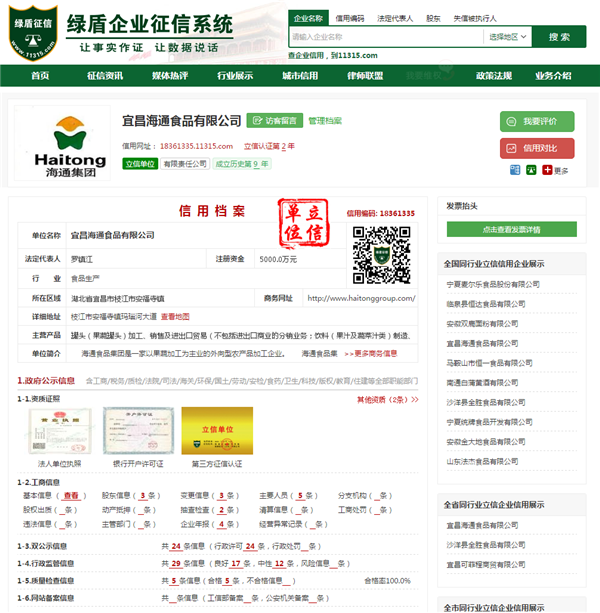Click the red 信用对比 button
Screen dimensions: 600x613
(x=537, y=148)
